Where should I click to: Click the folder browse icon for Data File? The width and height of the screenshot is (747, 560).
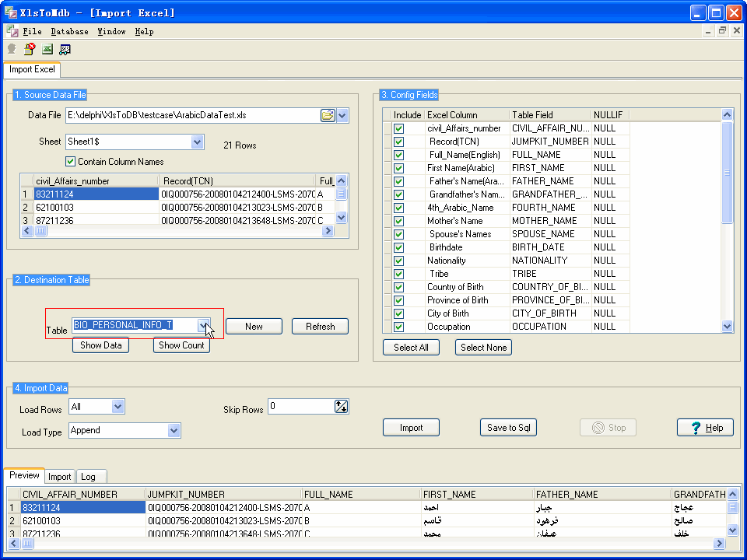tap(328, 115)
